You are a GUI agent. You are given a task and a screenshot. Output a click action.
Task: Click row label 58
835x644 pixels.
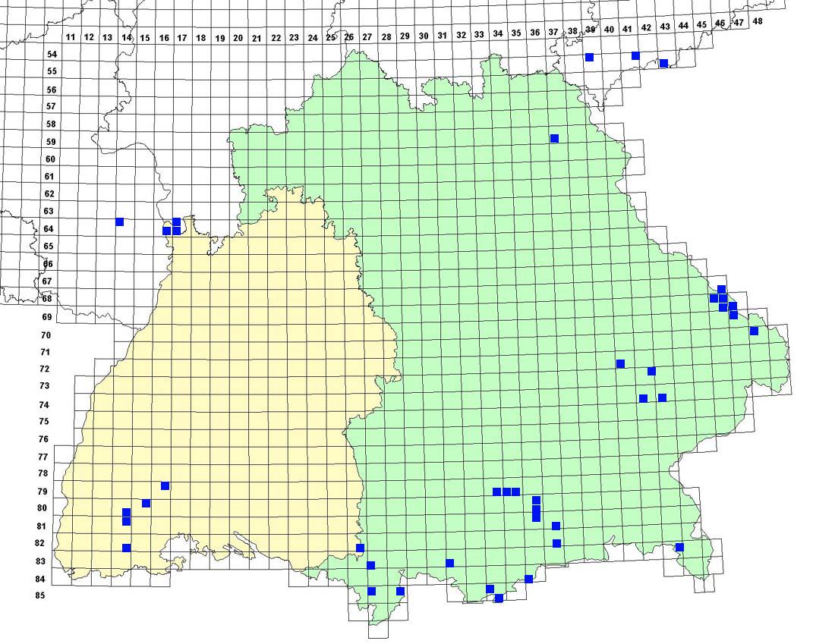[51, 124]
